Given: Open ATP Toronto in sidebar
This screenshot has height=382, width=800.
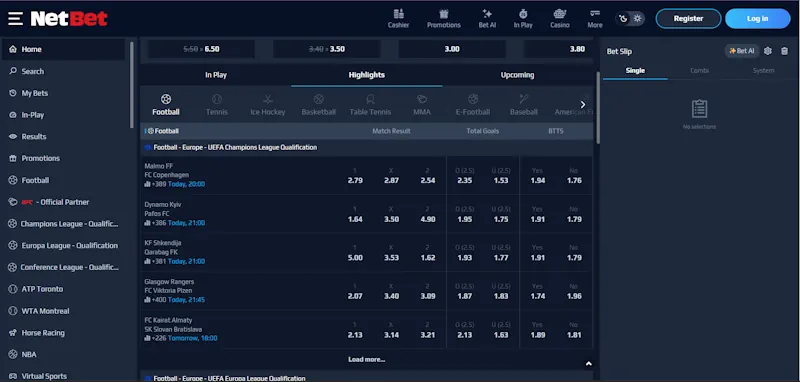Looking at the screenshot, I should pyautogui.click(x=63, y=289).
